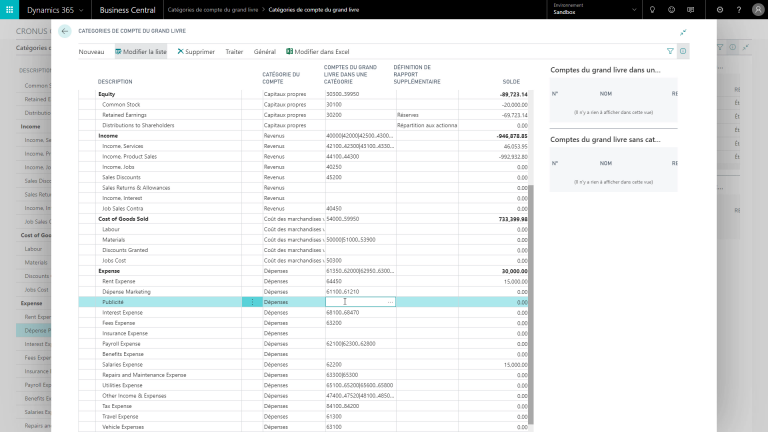768x432 pixels.
Task: Click Comptes du grand livre sans cat... heading
Action: [x=605, y=140]
